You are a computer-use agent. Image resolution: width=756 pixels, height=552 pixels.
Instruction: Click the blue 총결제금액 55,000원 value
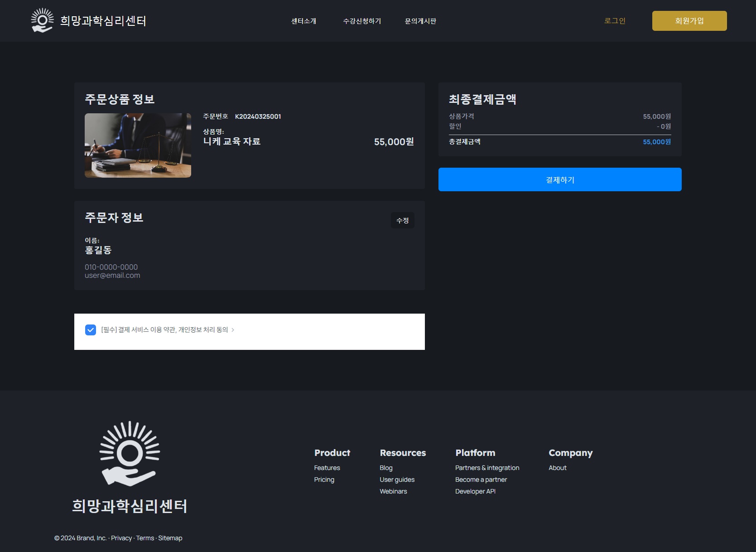pyautogui.click(x=657, y=142)
